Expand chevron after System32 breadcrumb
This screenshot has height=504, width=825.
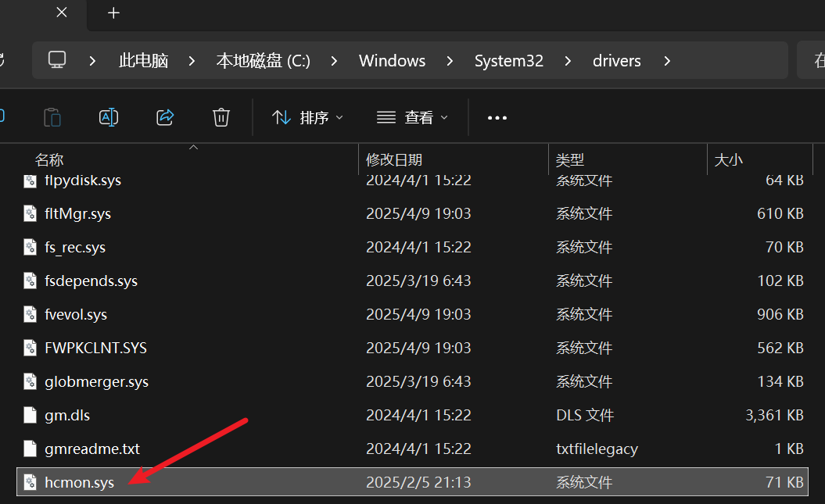[567, 61]
